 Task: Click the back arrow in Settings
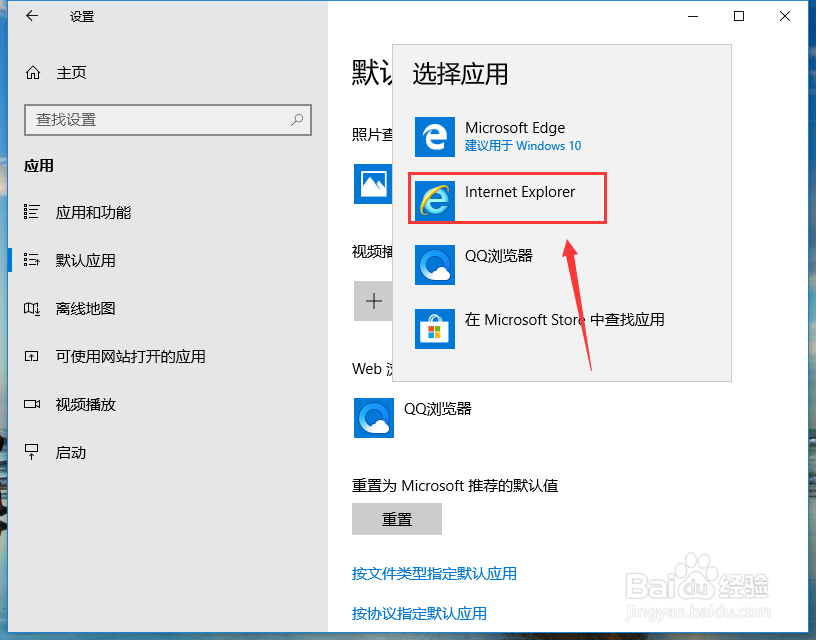(32, 16)
